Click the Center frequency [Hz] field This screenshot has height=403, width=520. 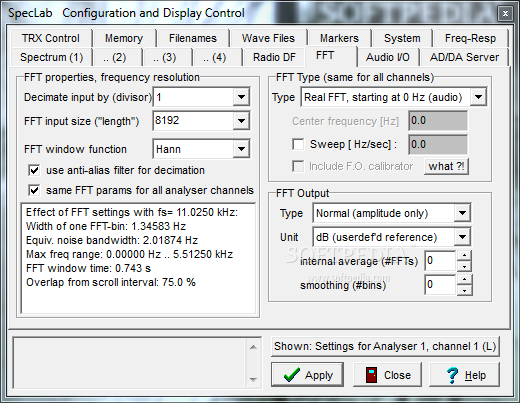[438, 121]
